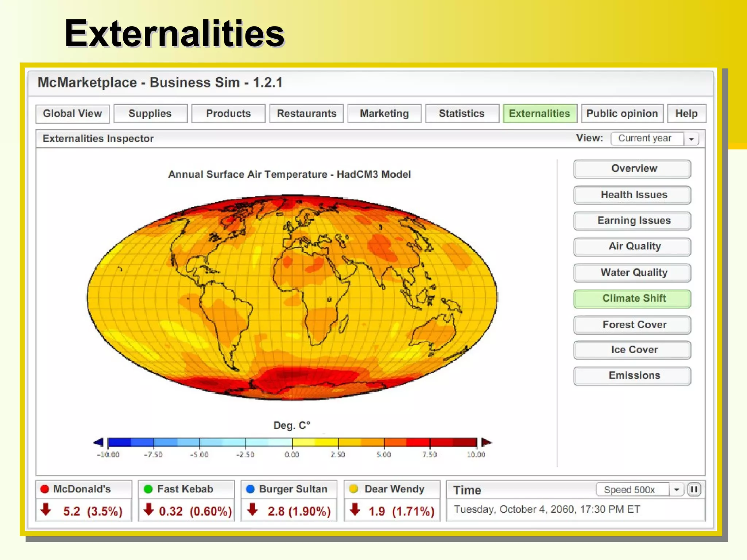Select the Externalities tab
Image resolution: width=747 pixels, height=560 pixels.
(x=540, y=113)
